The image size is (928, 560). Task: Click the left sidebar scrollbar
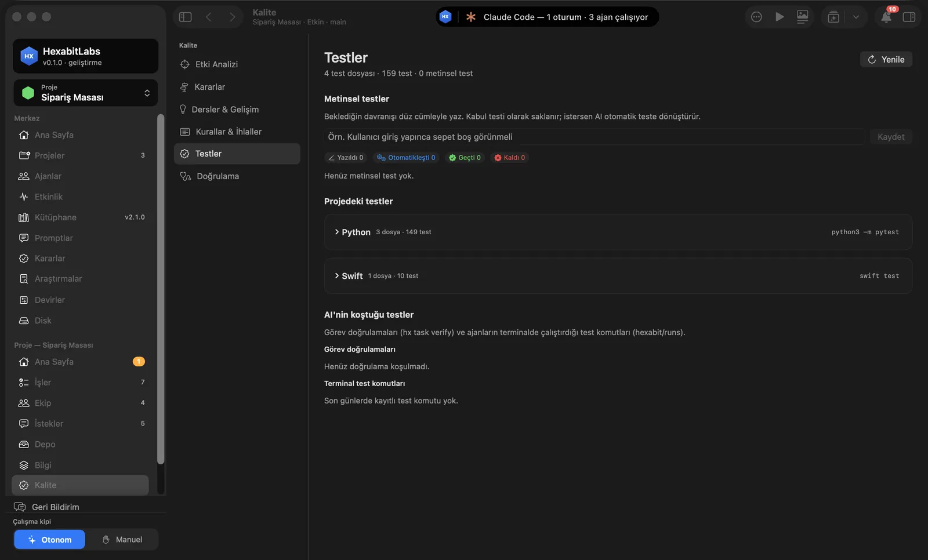tap(161, 289)
